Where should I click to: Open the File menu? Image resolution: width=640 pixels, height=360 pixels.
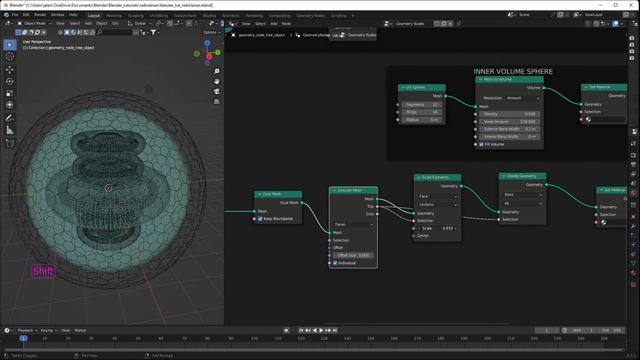(15, 15)
